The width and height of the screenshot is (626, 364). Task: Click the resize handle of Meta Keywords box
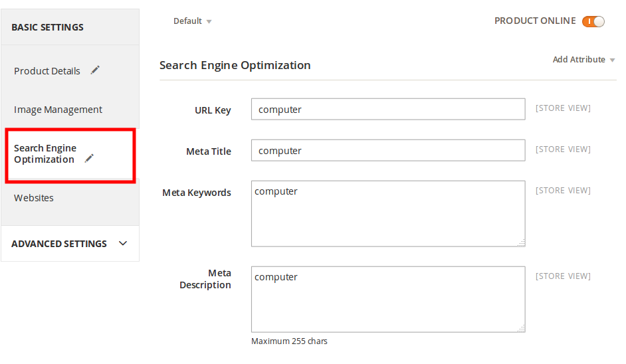tap(521, 242)
